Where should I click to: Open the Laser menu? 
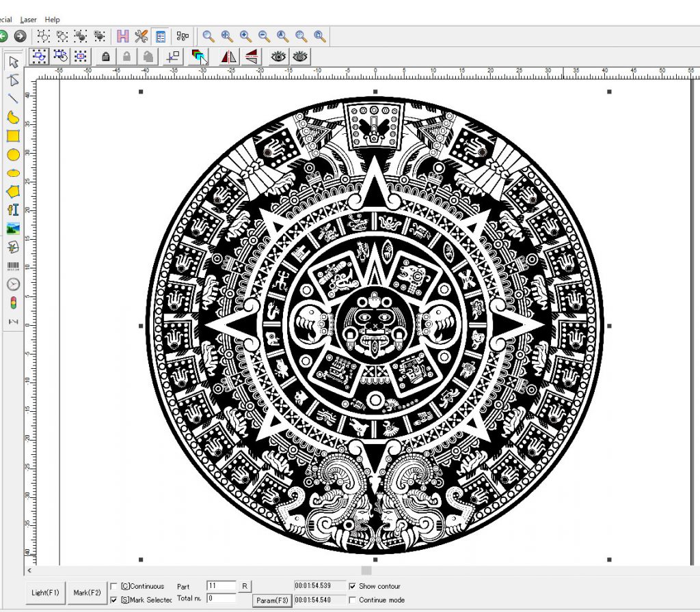pos(28,20)
